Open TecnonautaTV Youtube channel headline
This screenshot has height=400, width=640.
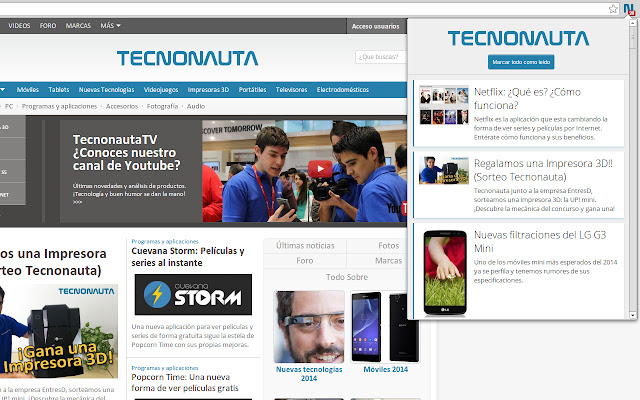[x=127, y=153]
